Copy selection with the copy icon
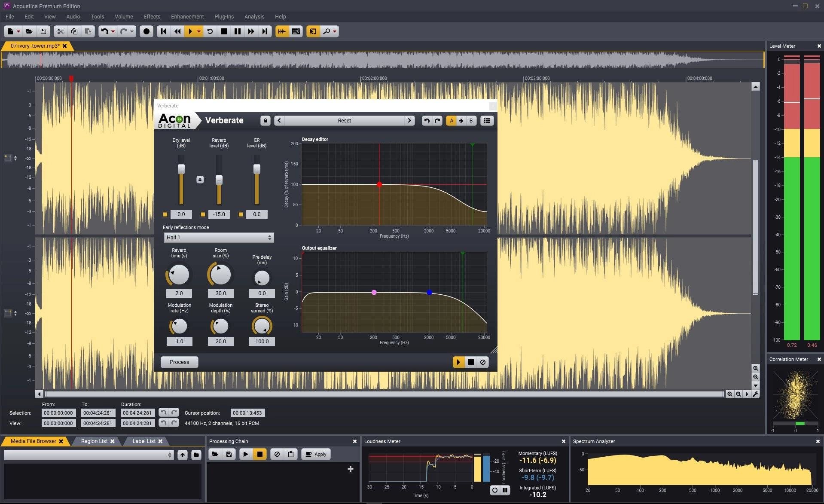Viewport: 824px width, 504px height. tap(74, 31)
